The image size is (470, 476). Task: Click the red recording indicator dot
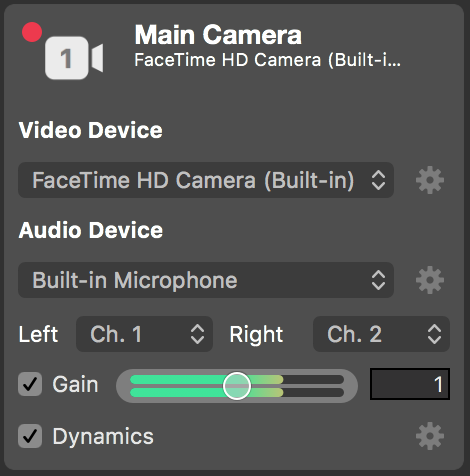(32, 32)
